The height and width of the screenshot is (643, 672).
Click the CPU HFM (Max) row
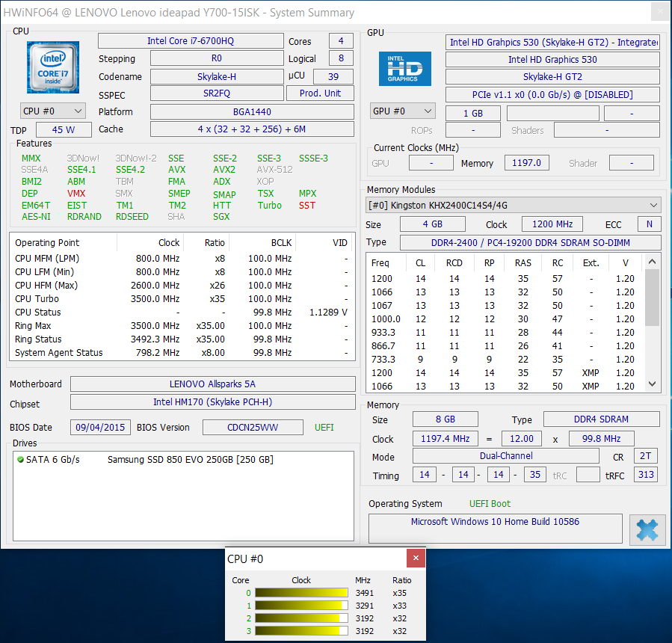click(x=182, y=286)
